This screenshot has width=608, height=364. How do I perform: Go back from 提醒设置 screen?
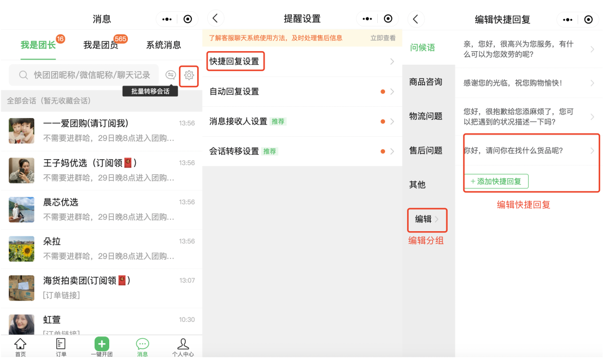(x=215, y=19)
